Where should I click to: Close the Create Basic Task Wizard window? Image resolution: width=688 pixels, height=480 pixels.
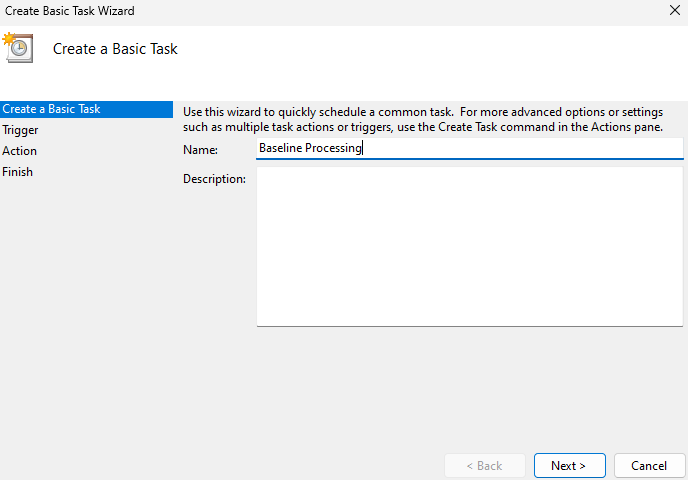click(675, 10)
